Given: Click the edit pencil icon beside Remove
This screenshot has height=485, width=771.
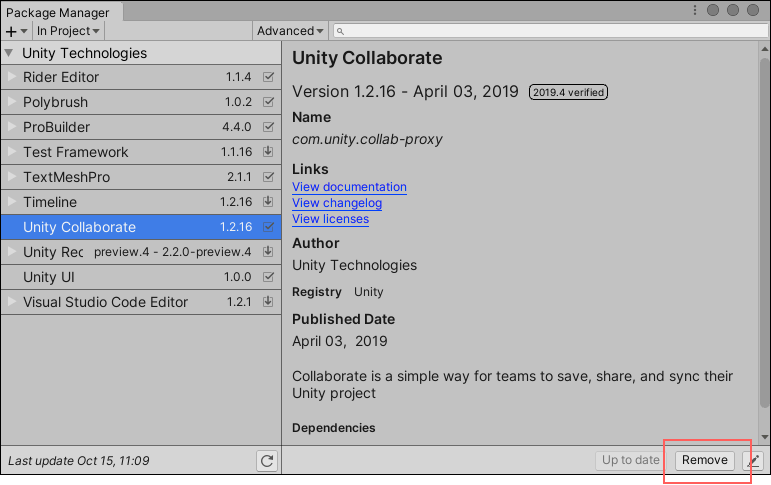Looking at the screenshot, I should [753, 461].
